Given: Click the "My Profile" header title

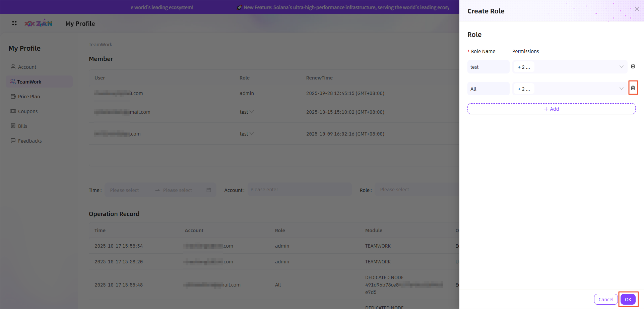Looking at the screenshot, I should (80, 23).
